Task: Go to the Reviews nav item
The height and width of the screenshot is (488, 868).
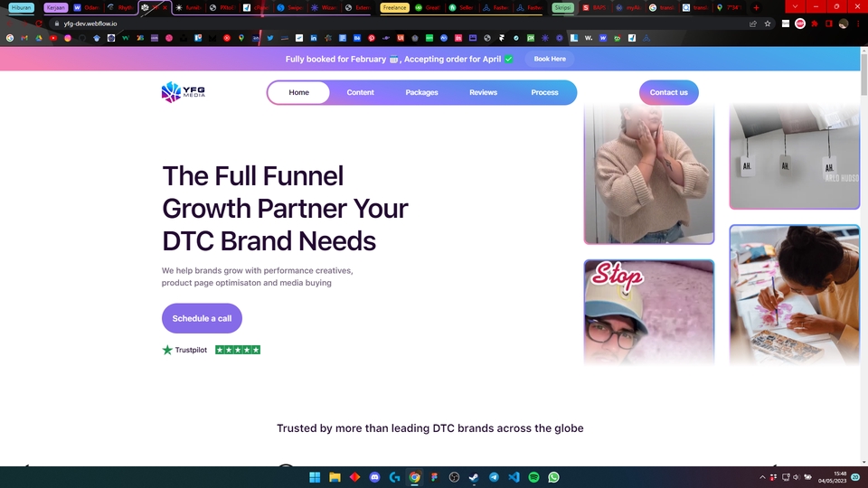Action: coord(483,92)
